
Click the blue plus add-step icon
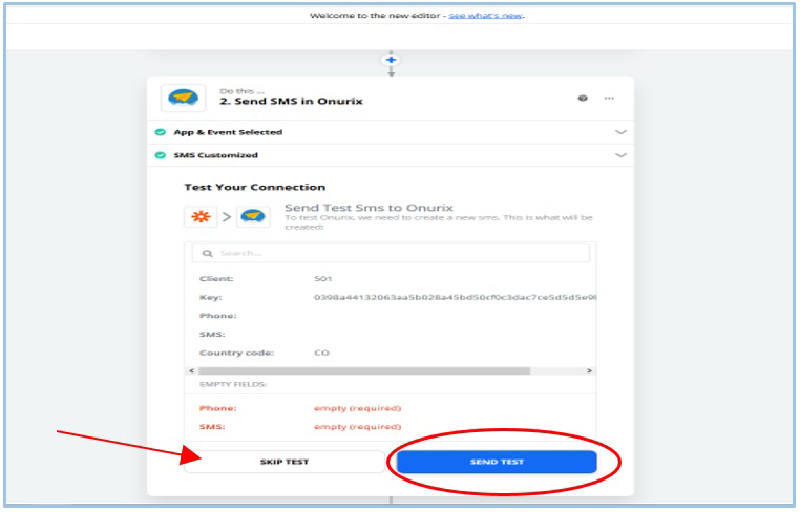tap(391, 60)
